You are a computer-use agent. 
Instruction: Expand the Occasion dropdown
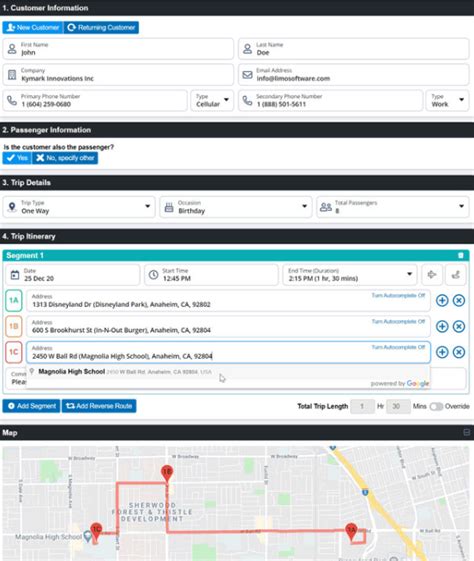236,207
